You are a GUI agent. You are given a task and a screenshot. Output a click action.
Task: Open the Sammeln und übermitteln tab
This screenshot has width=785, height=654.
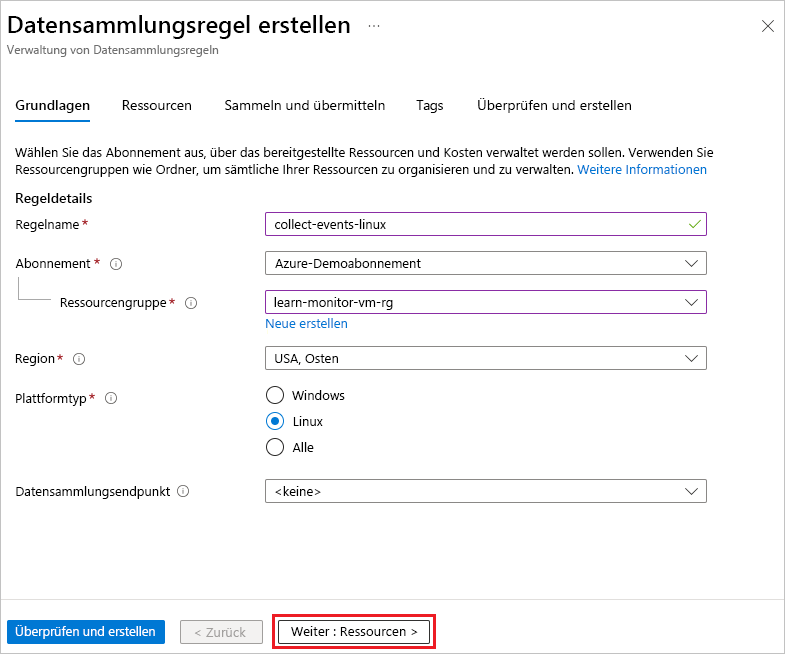(x=304, y=105)
